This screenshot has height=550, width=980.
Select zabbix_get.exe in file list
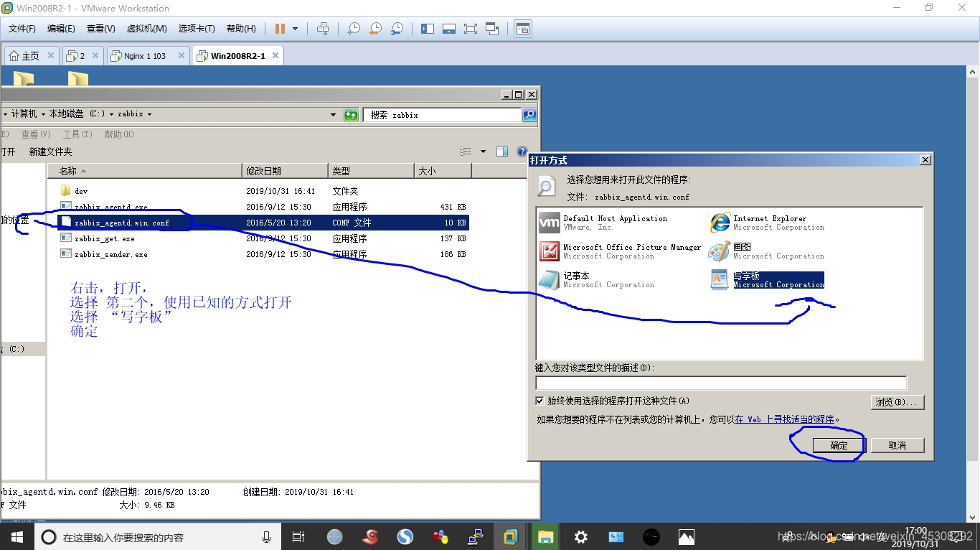[263, 238]
